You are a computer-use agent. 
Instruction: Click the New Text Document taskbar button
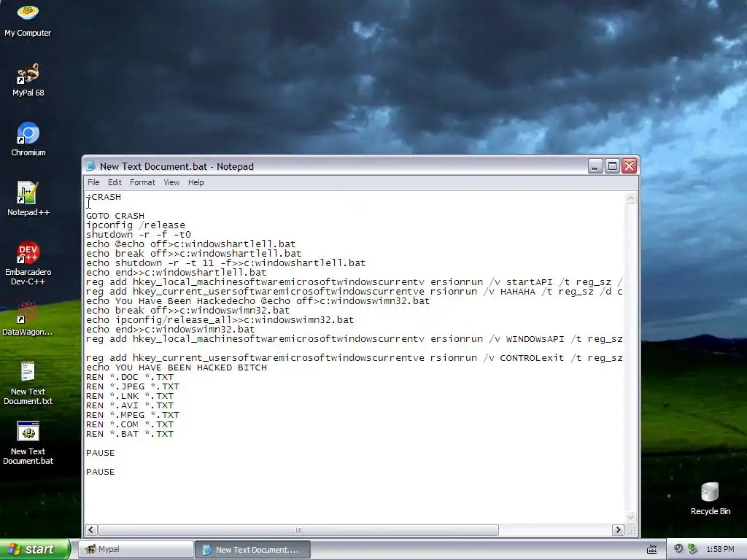point(253,550)
